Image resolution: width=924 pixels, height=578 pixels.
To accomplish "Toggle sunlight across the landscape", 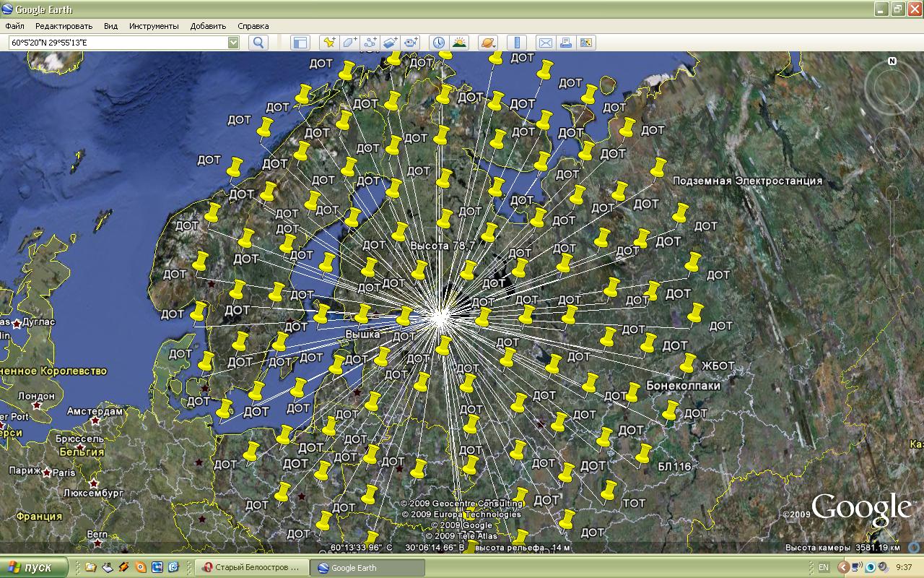I will (x=459, y=43).
